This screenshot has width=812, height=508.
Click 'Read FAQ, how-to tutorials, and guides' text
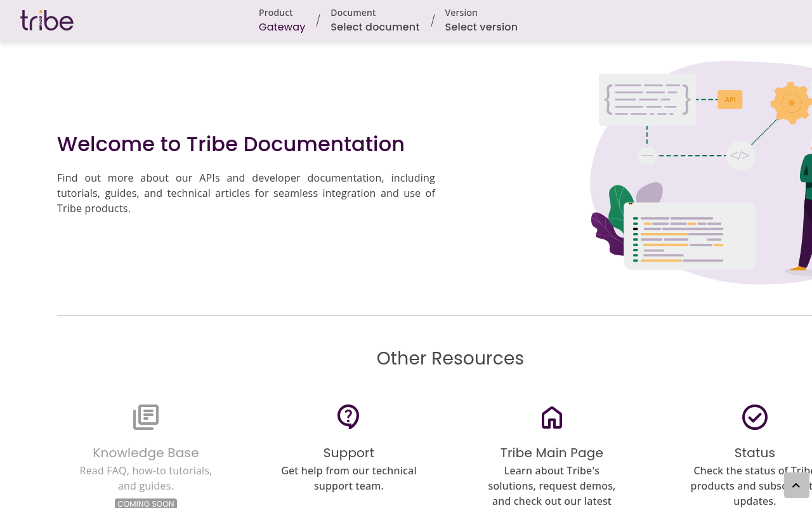(x=146, y=478)
